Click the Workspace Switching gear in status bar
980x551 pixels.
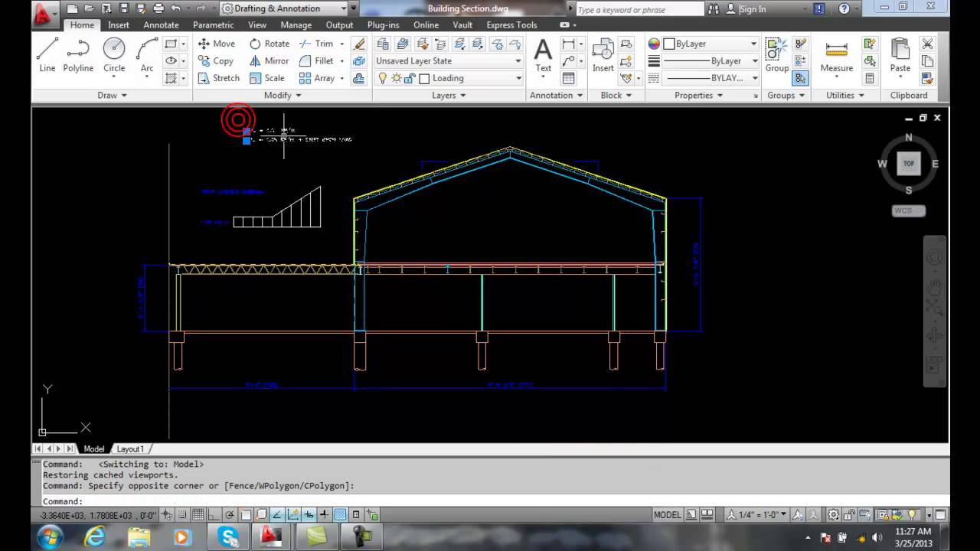click(833, 515)
